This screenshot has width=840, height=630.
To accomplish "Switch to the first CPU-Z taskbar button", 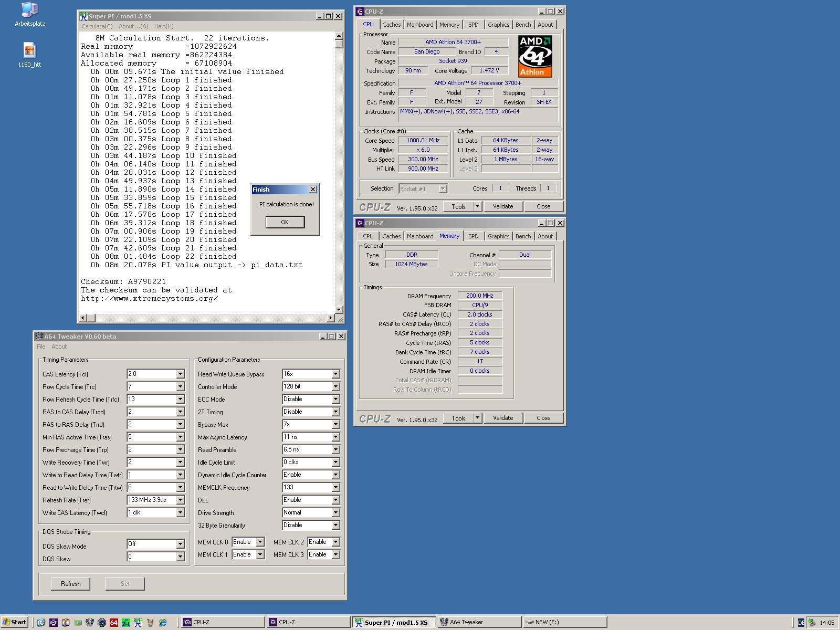I will [x=223, y=622].
